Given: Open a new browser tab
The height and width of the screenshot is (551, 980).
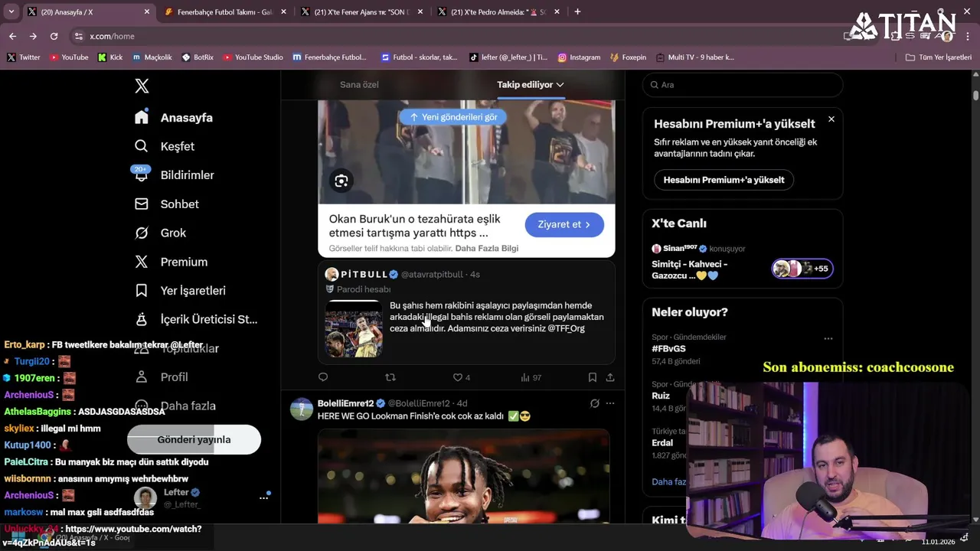Looking at the screenshot, I should tap(577, 11).
